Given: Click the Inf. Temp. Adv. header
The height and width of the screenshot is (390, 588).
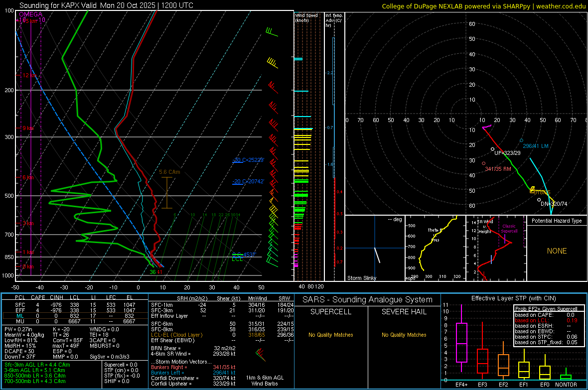Looking at the screenshot, I should (x=334, y=20).
